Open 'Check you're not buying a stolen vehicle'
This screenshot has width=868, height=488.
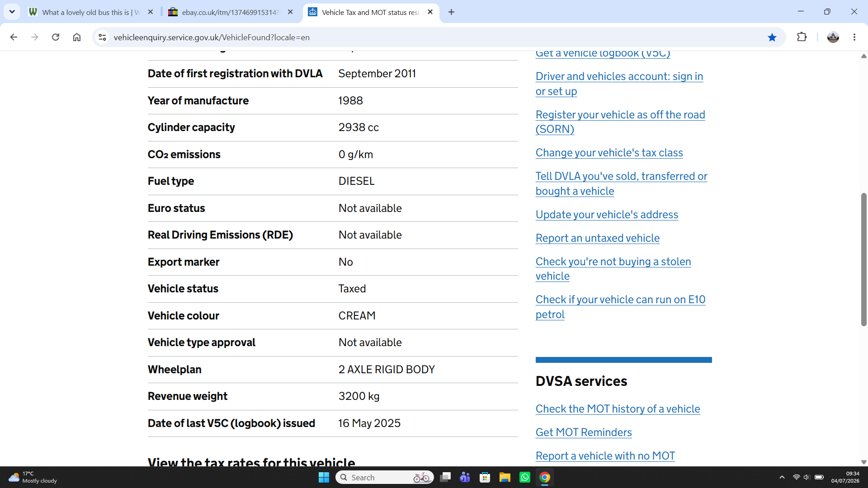(x=613, y=269)
